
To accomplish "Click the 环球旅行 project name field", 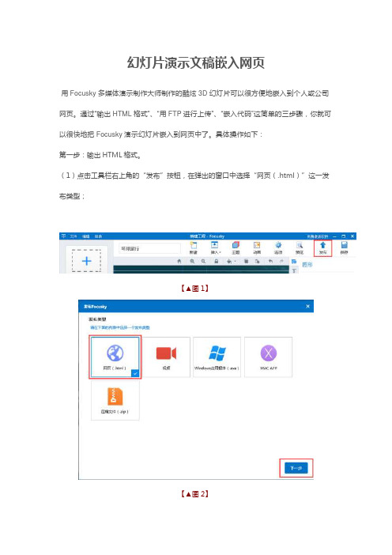I will point(149,248).
